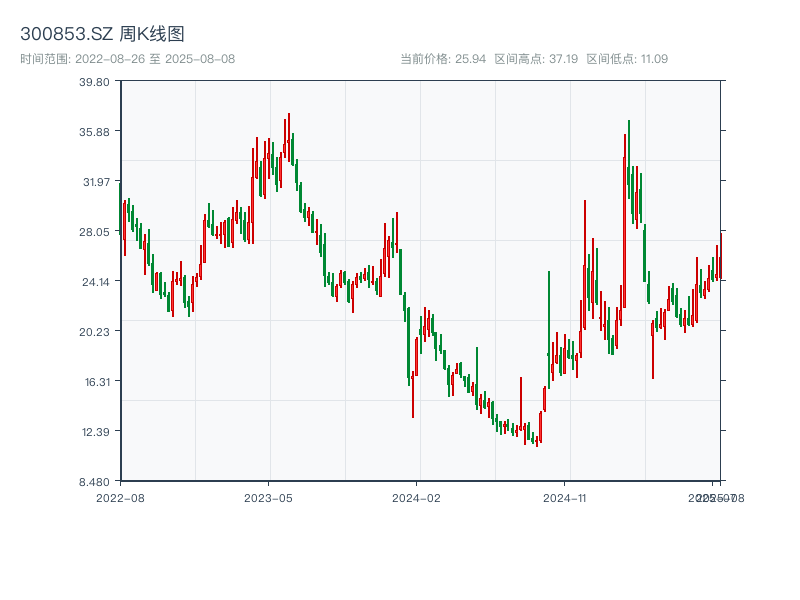
Task: Click the x-axis date 2023-05
Action: click(x=268, y=498)
